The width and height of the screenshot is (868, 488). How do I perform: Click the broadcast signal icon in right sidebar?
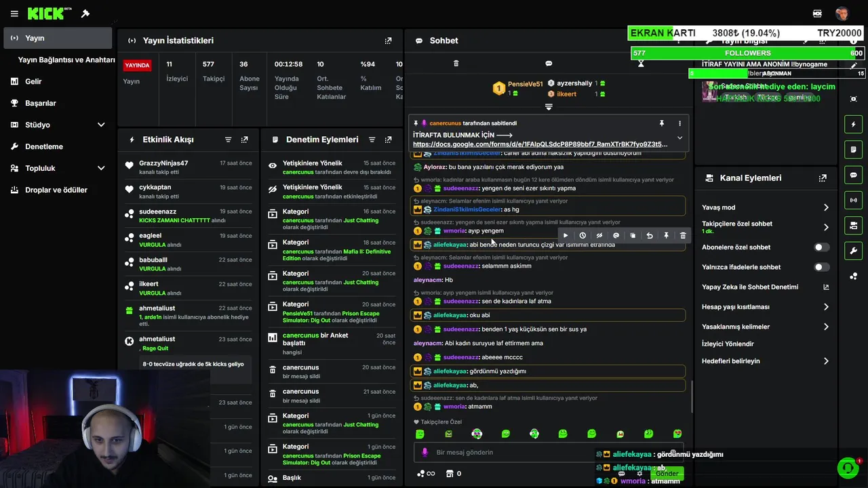click(853, 200)
